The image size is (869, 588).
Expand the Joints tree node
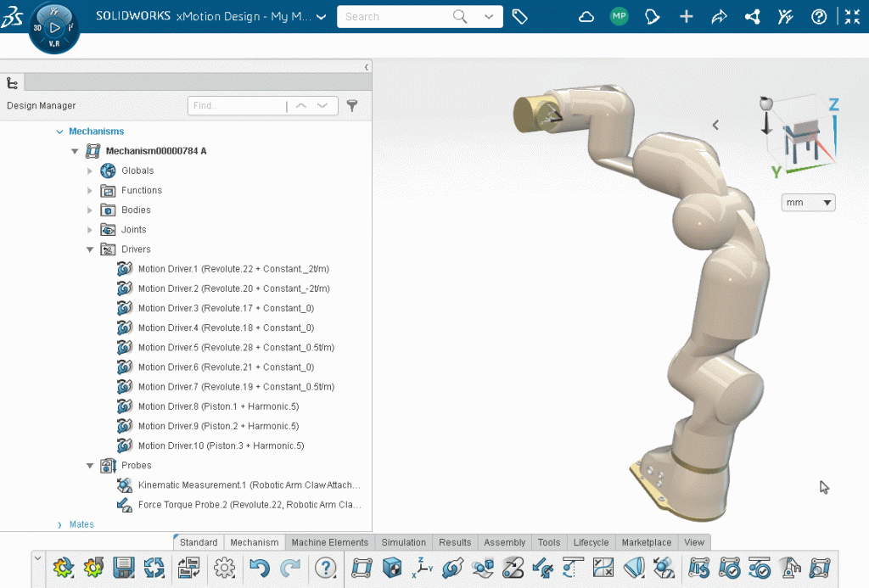(91, 230)
